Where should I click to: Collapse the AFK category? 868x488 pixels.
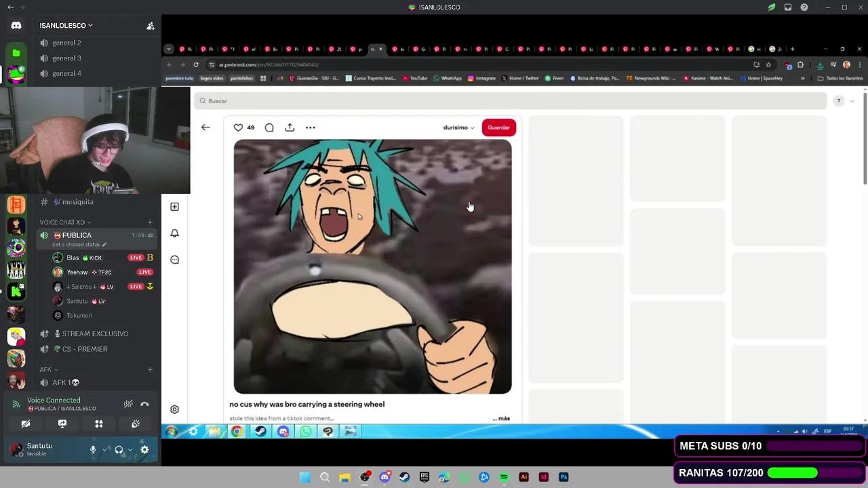tap(48, 369)
